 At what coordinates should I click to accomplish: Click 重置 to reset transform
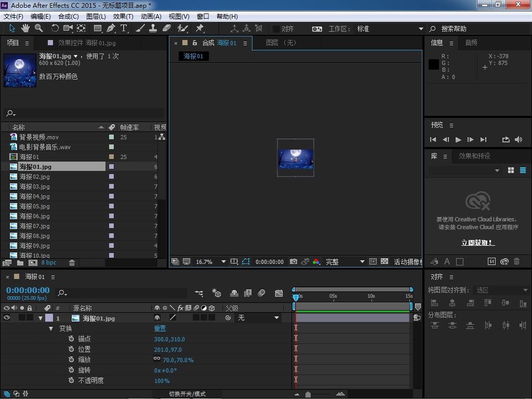[160, 328]
